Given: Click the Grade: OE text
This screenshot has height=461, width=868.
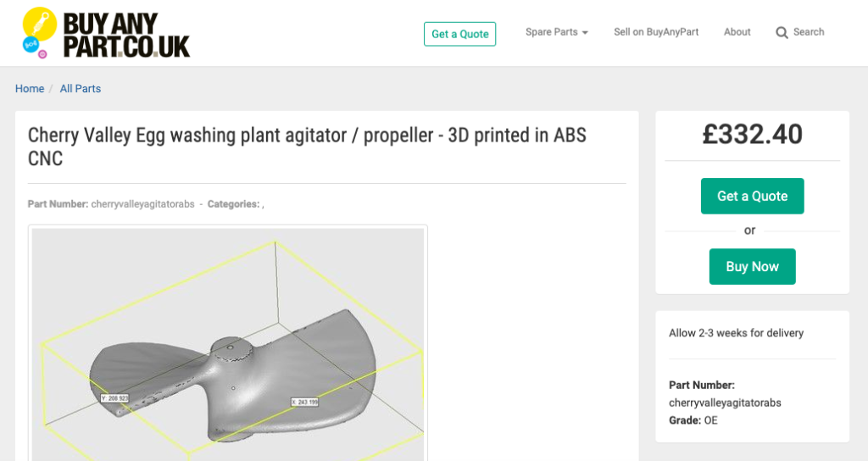Looking at the screenshot, I should pos(693,420).
